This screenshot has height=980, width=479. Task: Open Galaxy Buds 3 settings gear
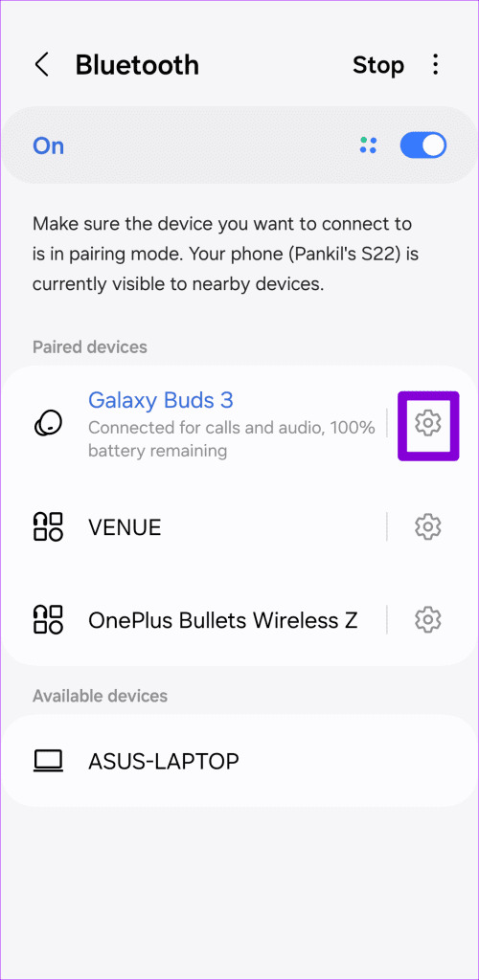pyautogui.click(x=428, y=424)
